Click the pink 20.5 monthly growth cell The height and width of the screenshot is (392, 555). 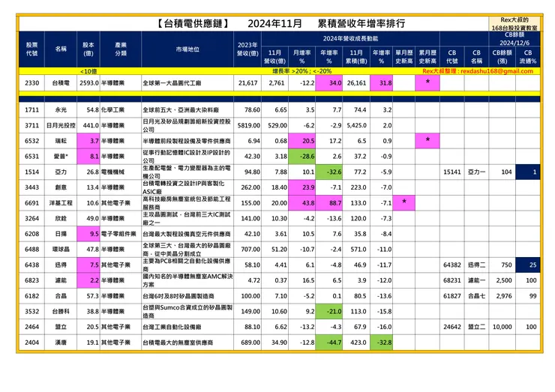point(302,141)
